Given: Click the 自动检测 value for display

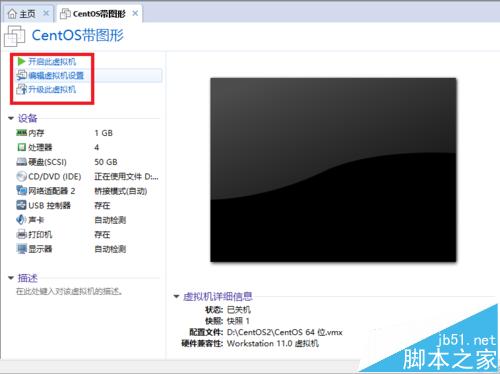Looking at the screenshot, I should tap(110, 249).
